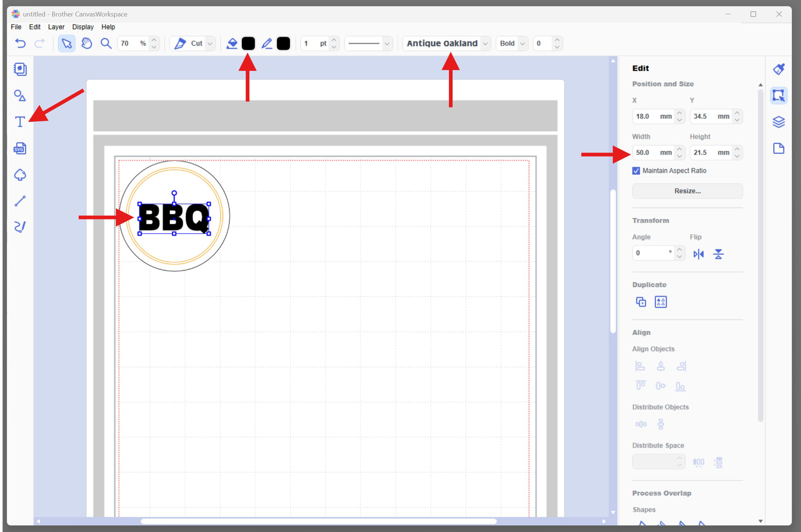Increase zoom percentage with up arrow
Screen dimensions: 801x532
154,40
